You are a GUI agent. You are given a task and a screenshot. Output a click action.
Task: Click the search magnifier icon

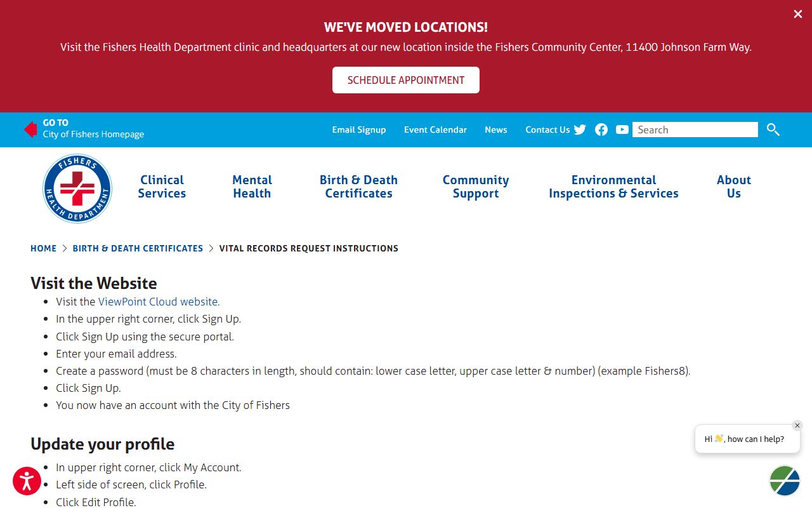[773, 130]
